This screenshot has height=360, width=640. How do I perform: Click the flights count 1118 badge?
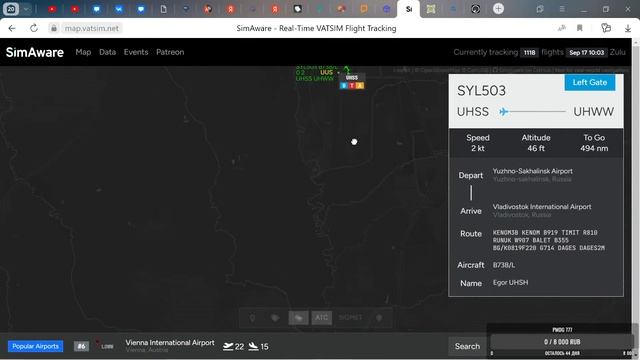pyautogui.click(x=529, y=53)
